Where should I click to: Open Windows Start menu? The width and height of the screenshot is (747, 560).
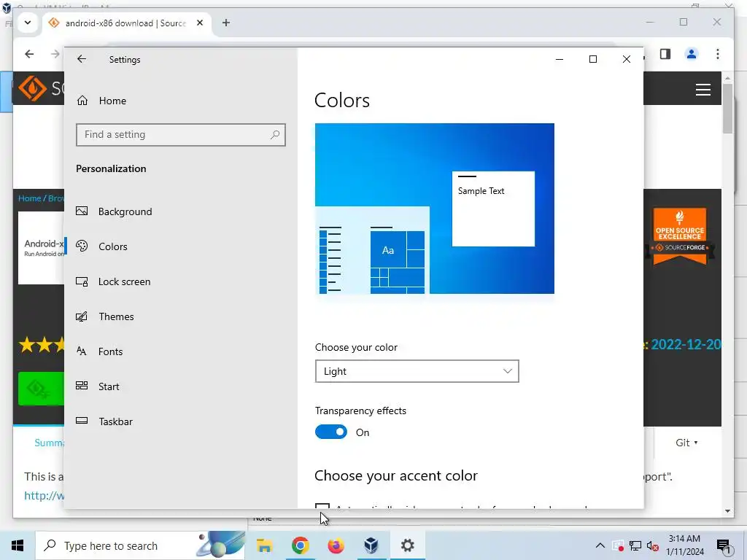[18, 545]
